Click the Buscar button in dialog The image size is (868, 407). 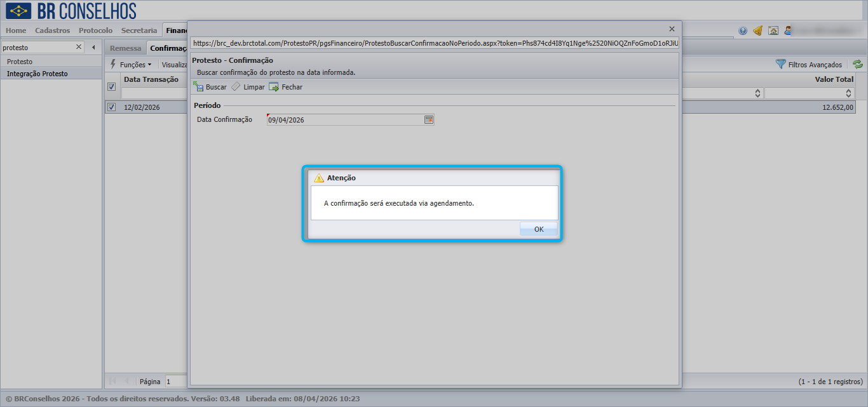point(210,87)
